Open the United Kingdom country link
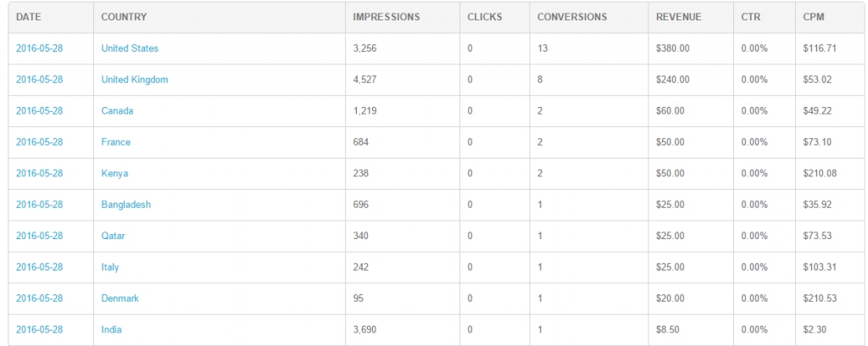 coord(135,80)
